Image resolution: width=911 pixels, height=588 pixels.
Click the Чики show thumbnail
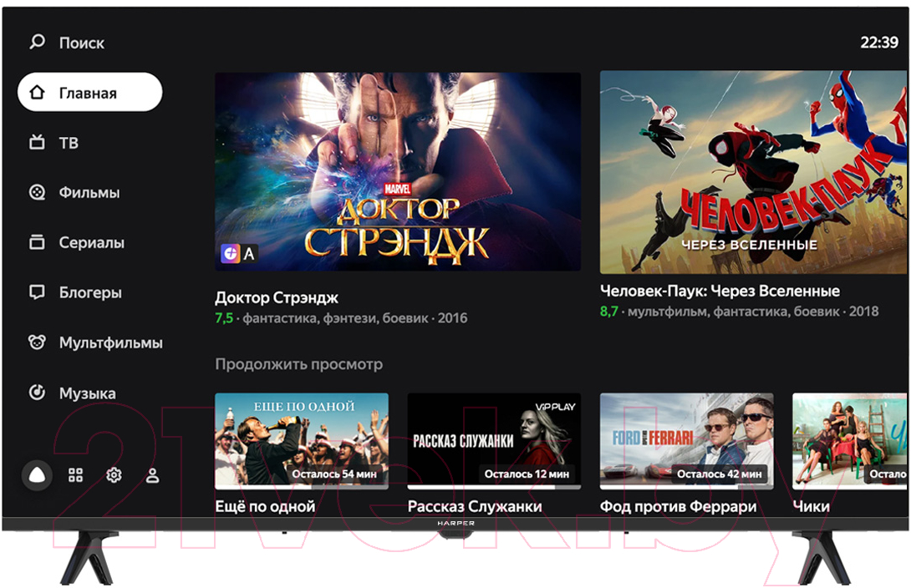tap(849, 441)
